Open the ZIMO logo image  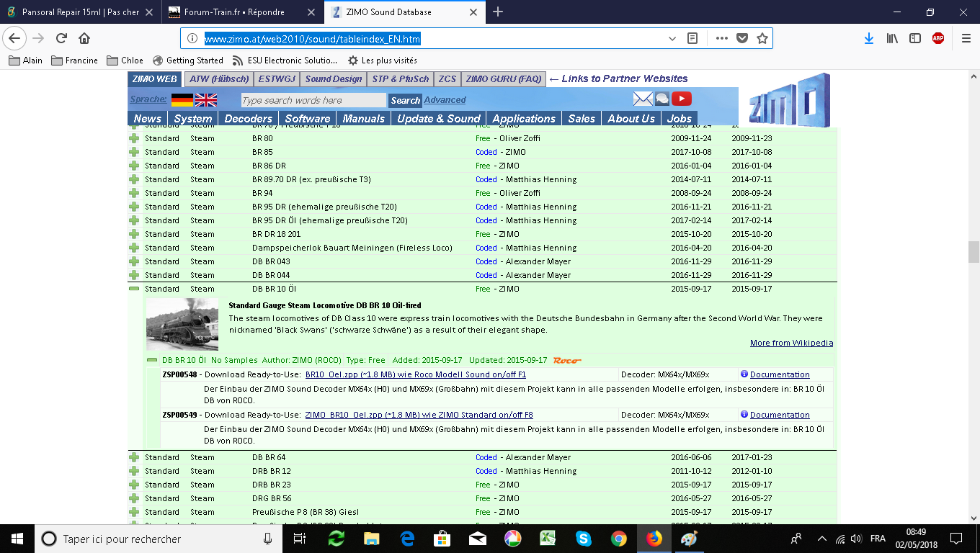click(x=789, y=99)
